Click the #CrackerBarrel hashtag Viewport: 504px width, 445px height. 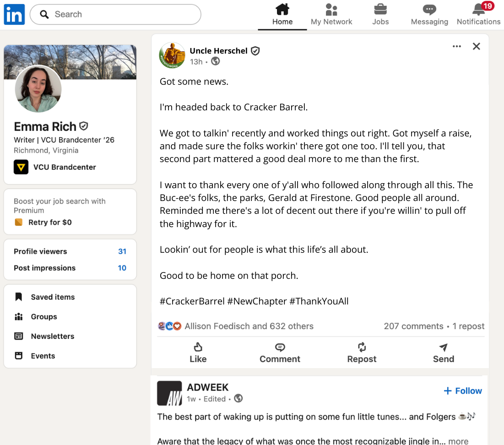192,301
